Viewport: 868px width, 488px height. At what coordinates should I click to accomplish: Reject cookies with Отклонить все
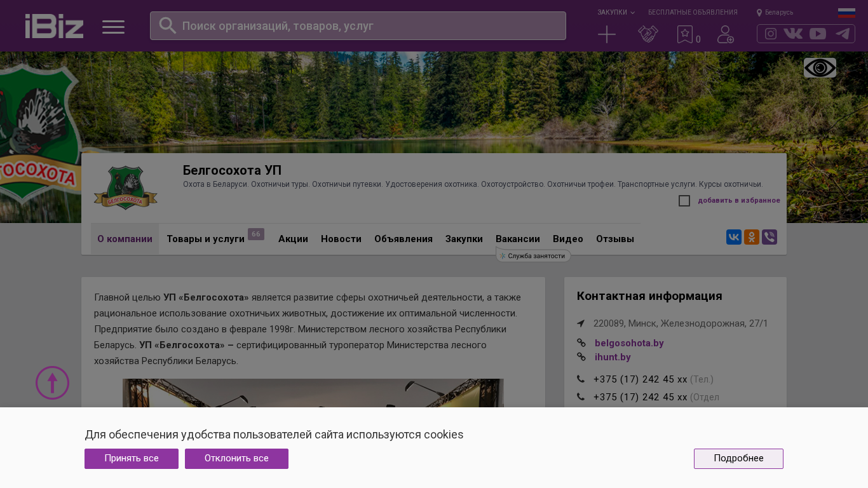tap(236, 459)
